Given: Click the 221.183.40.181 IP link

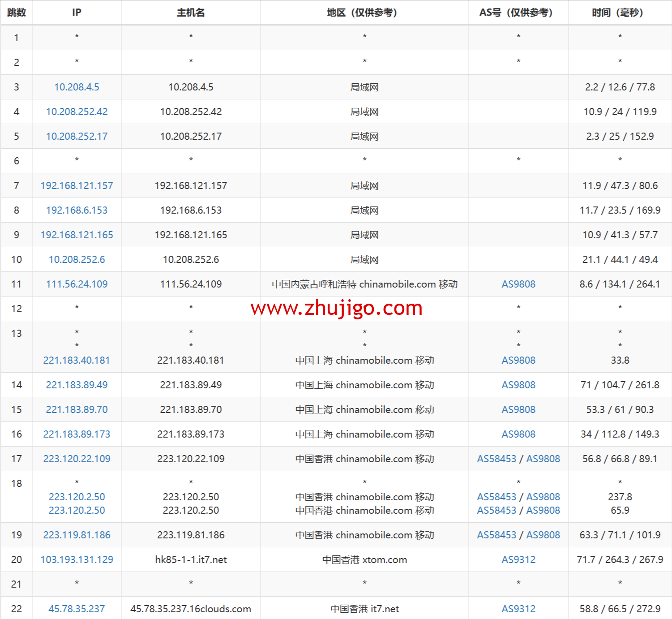Looking at the screenshot, I should point(77,361).
